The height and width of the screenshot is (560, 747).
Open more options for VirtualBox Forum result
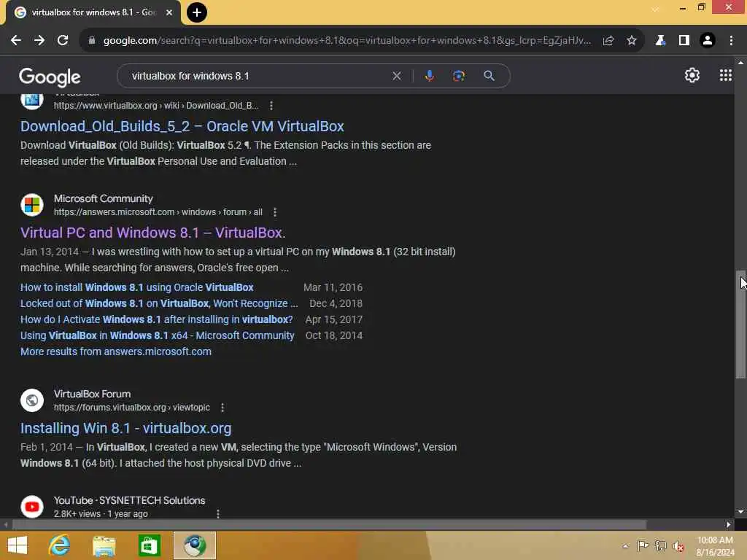222,408
